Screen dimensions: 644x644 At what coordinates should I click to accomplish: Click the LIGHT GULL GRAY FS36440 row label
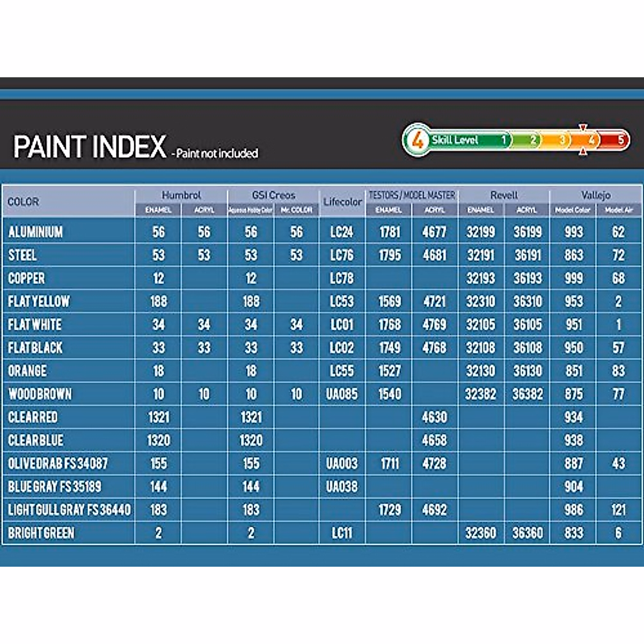(69, 510)
